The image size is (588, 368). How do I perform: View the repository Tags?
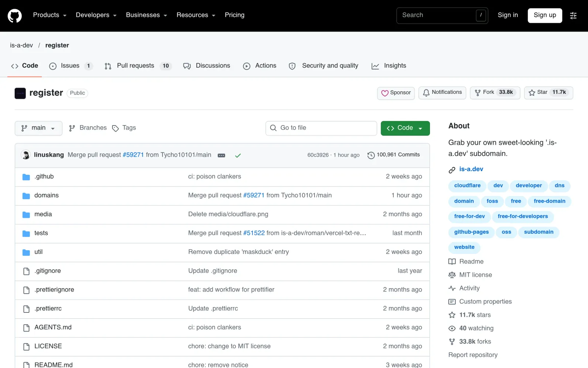click(x=124, y=128)
